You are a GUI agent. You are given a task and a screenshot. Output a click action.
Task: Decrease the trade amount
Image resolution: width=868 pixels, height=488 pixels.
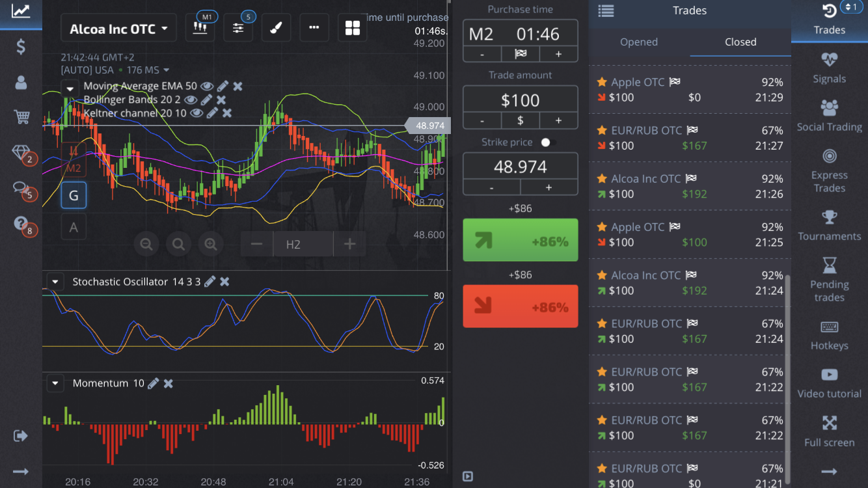(482, 120)
